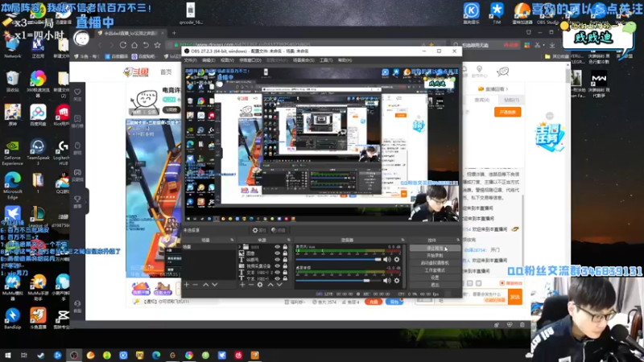Hide the 图像 source in OBS
Viewport: 644px width, 362px height.
(x=277, y=253)
